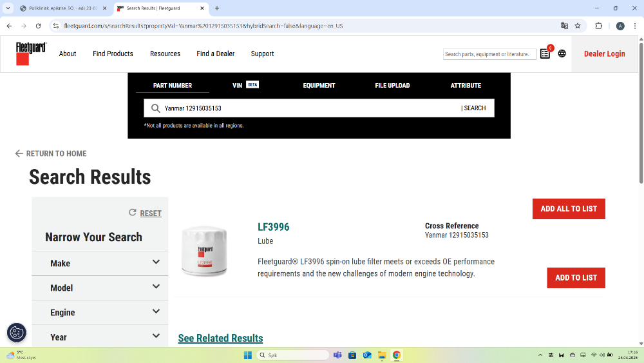The image size is (644, 363).
Task: Click the reset circular arrow icon
Action: (132, 213)
